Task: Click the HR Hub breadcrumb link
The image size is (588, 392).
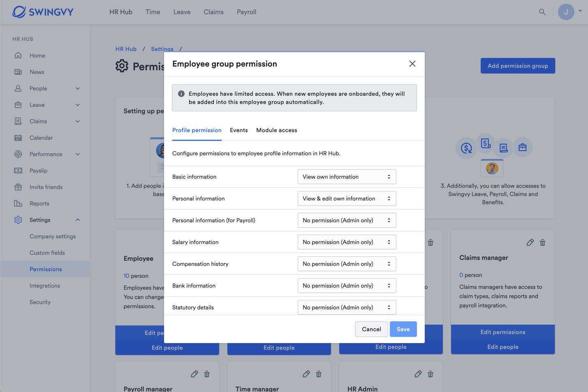Action: 126,49
